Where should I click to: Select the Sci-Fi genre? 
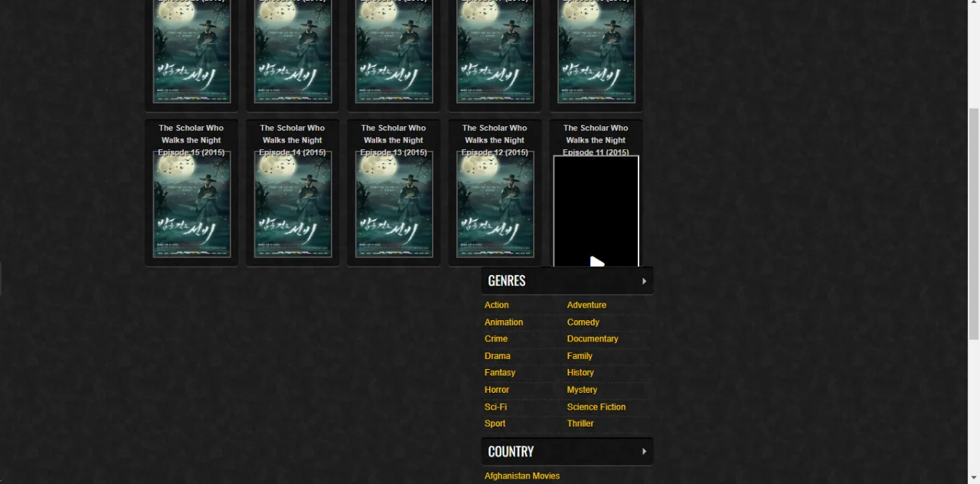[x=495, y=407]
